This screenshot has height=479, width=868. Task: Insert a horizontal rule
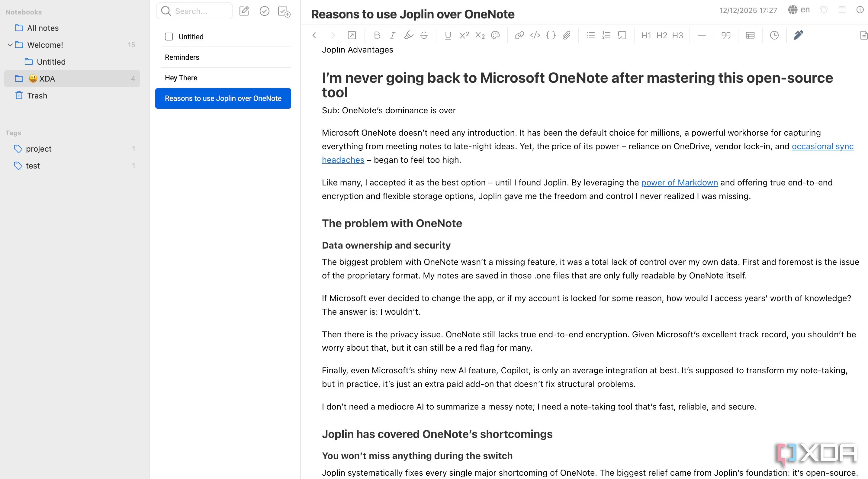pos(702,35)
